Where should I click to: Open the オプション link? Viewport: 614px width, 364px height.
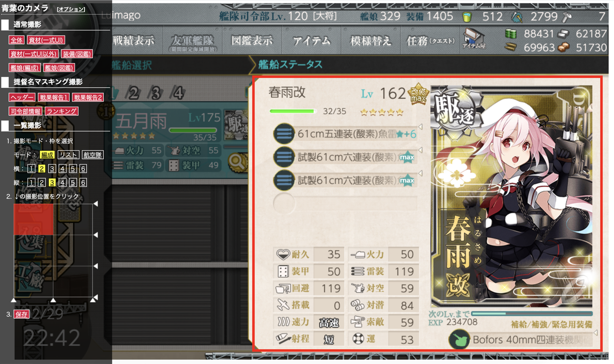(71, 9)
